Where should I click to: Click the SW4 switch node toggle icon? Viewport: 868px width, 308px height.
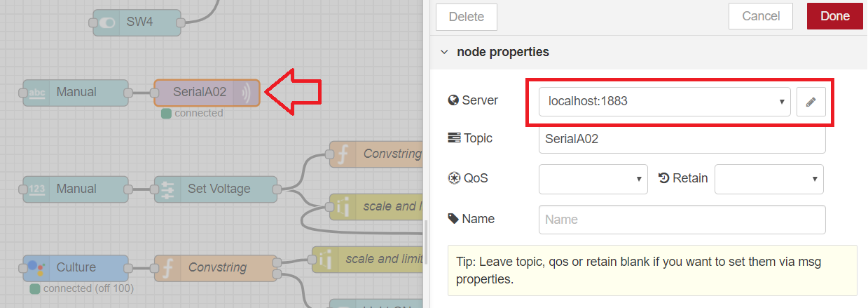pyautogui.click(x=107, y=22)
